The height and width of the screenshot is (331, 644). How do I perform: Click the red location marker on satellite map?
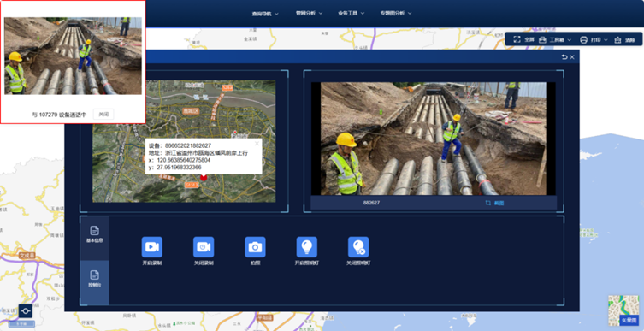204,177
